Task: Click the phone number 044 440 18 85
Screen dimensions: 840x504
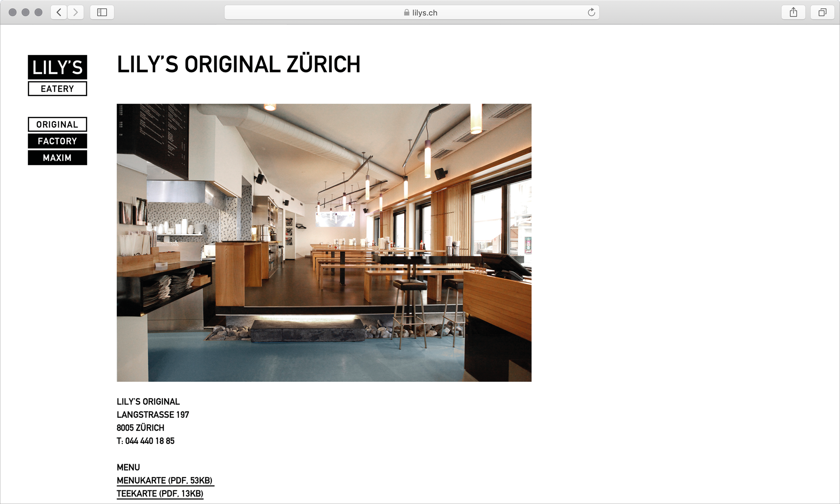Action: tap(150, 441)
